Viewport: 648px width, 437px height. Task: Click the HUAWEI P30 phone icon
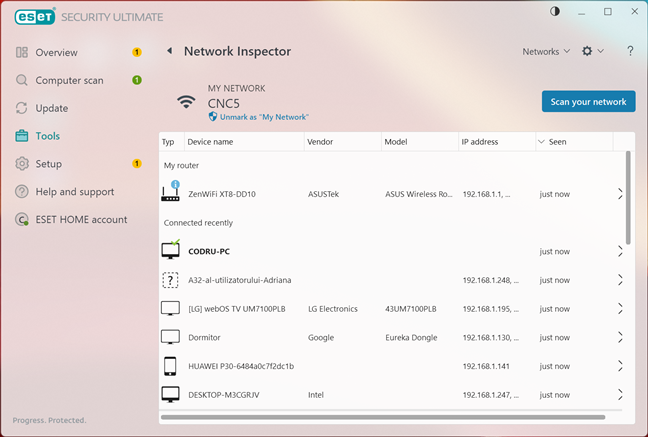170,366
